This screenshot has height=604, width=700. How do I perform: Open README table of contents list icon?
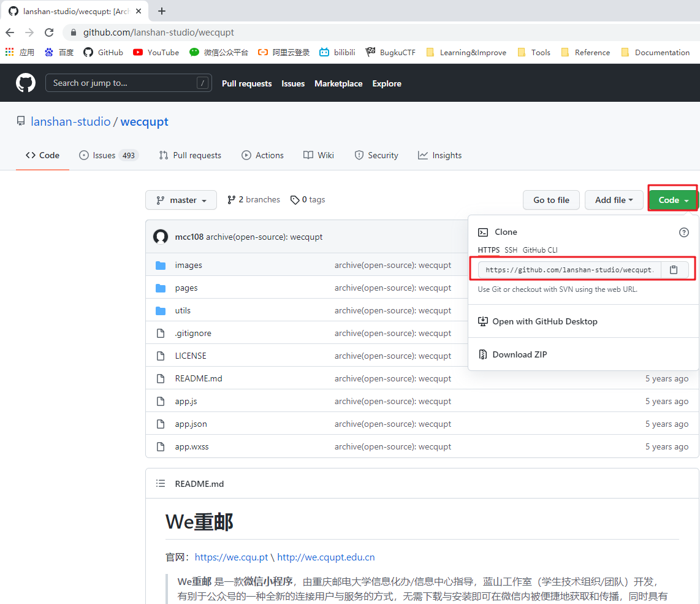[x=161, y=483]
